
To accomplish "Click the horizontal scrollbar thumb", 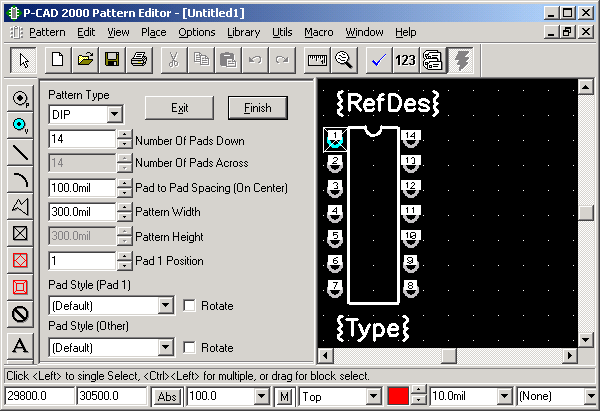I will 449,356.
